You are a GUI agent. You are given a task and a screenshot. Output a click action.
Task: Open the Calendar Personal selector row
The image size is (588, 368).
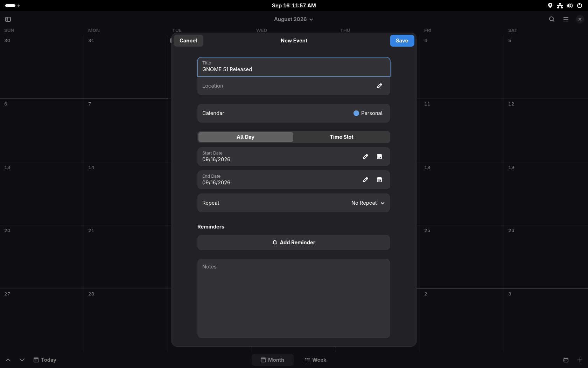pyautogui.click(x=294, y=113)
